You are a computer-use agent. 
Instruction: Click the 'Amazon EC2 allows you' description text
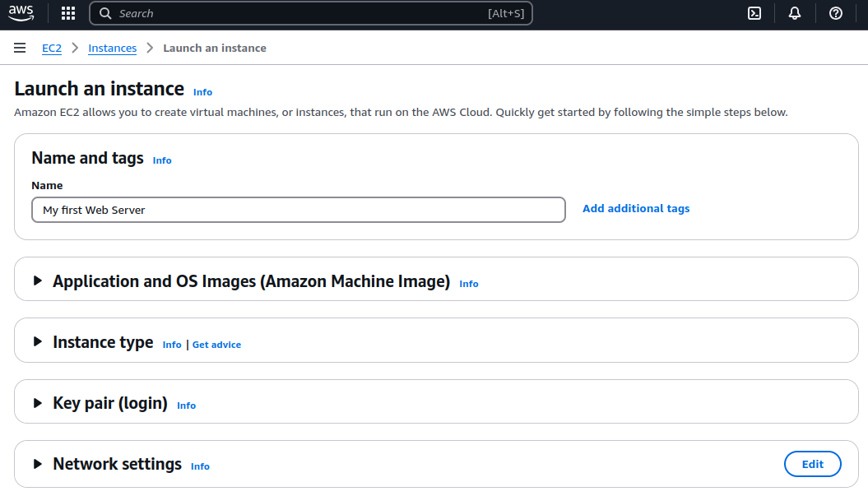pos(401,113)
